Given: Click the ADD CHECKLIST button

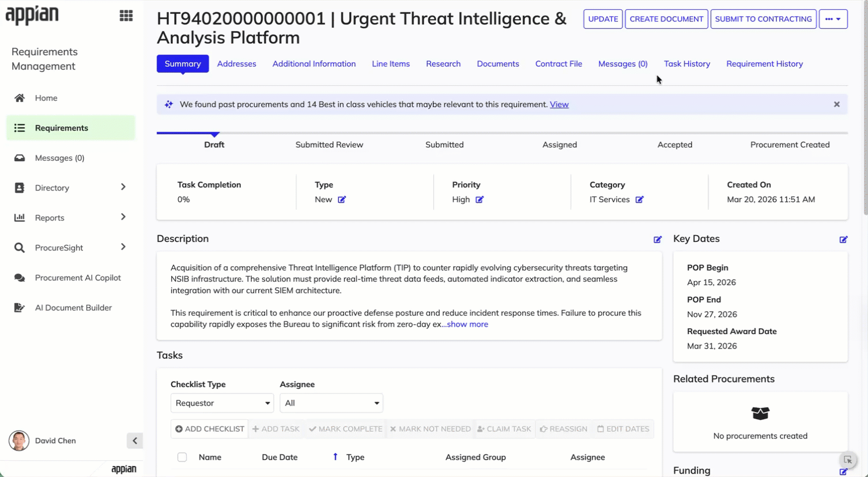Looking at the screenshot, I should pyautogui.click(x=210, y=429).
